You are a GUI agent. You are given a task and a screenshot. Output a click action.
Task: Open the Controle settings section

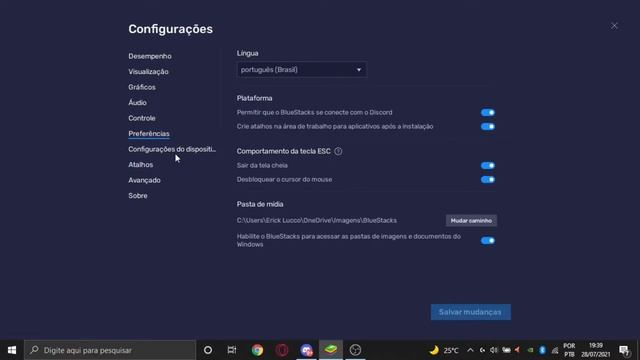click(142, 118)
